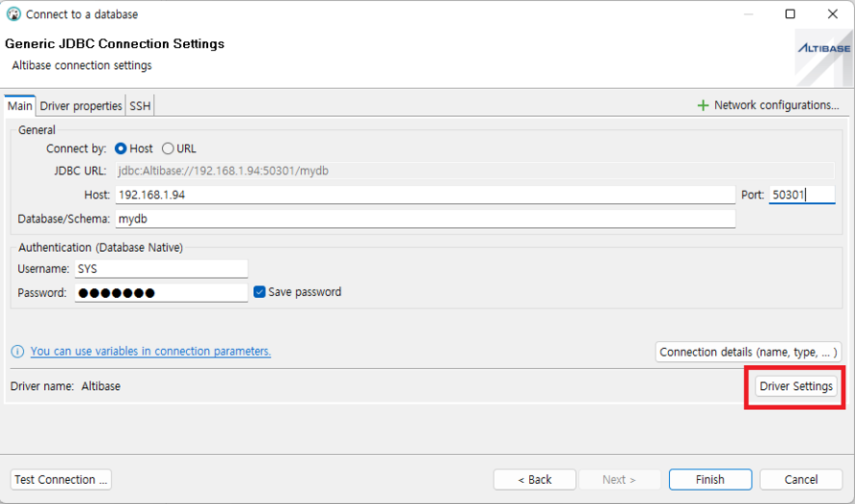This screenshot has height=504, width=855.
Task: Go back with the < Back button
Action: tap(534, 479)
